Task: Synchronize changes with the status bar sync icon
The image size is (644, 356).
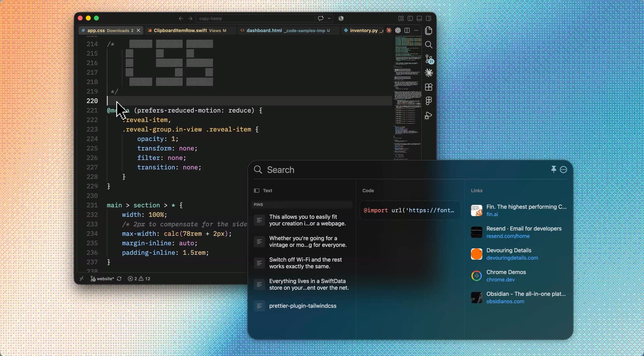Action: [119, 278]
